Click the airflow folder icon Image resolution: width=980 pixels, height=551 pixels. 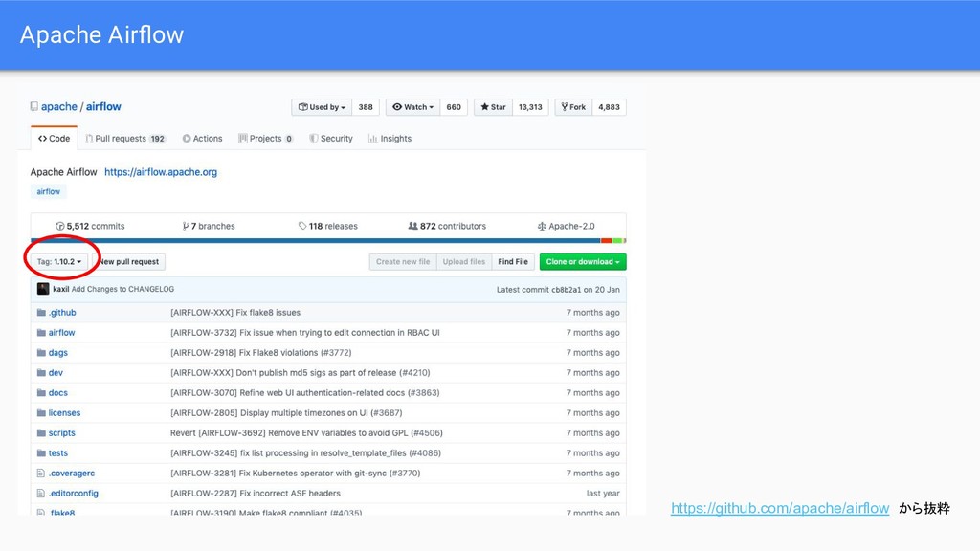(x=41, y=332)
